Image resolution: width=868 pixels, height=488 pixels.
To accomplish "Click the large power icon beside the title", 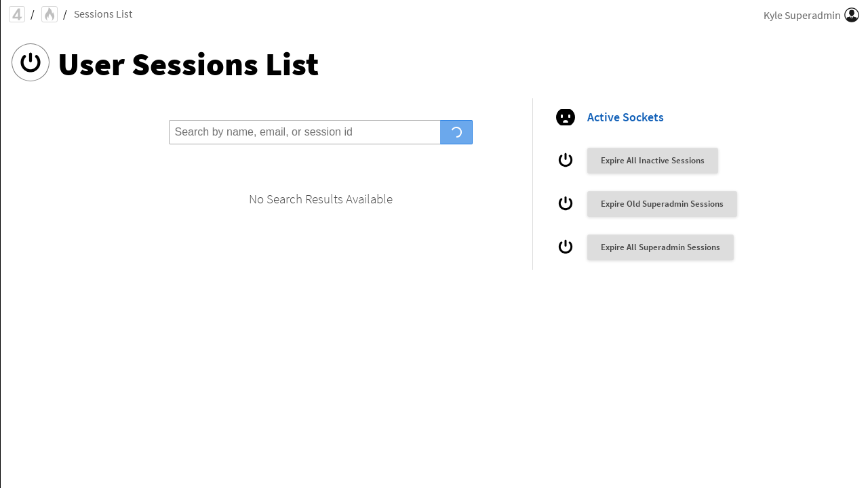I will pyautogui.click(x=31, y=62).
